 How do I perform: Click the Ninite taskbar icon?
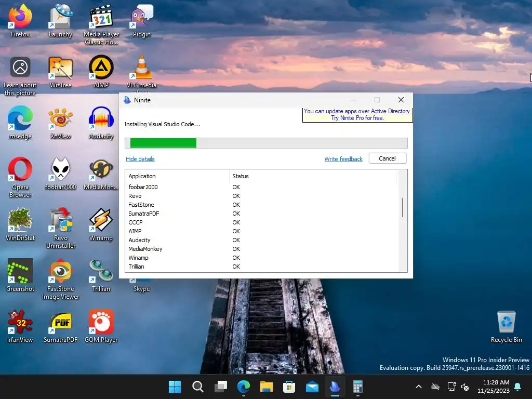coord(335,387)
